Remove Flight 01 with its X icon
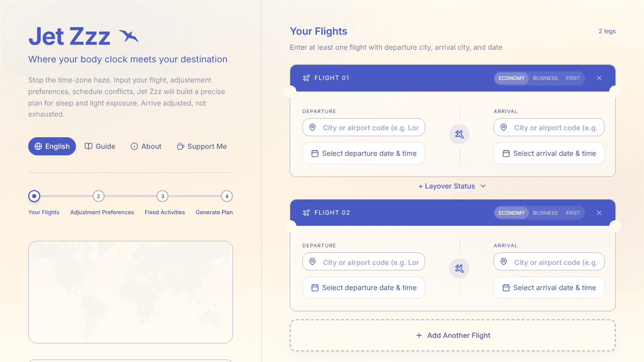644x362 pixels. point(599,78)
